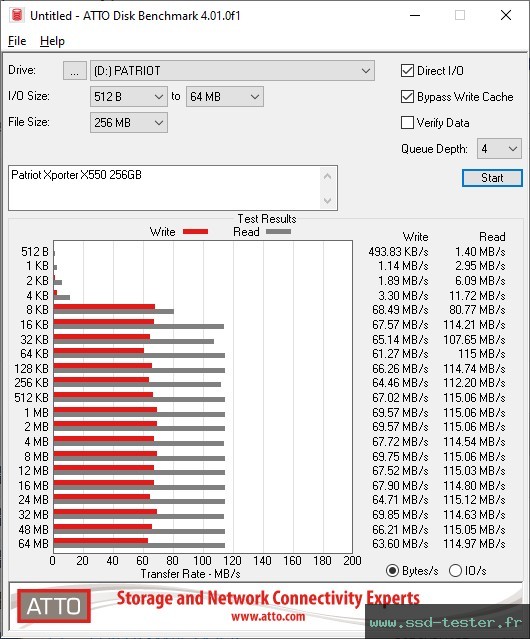Close the ATTO Disk Benchmark window
530x639 pixels.
[x=506, y=15]
